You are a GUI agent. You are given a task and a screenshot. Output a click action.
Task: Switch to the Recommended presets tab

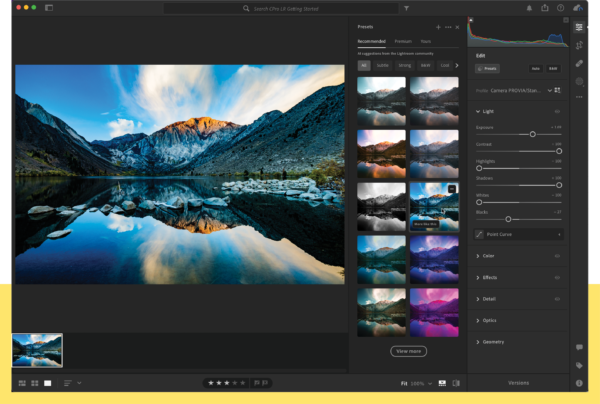pyautogui.click(x=372, y=41)
